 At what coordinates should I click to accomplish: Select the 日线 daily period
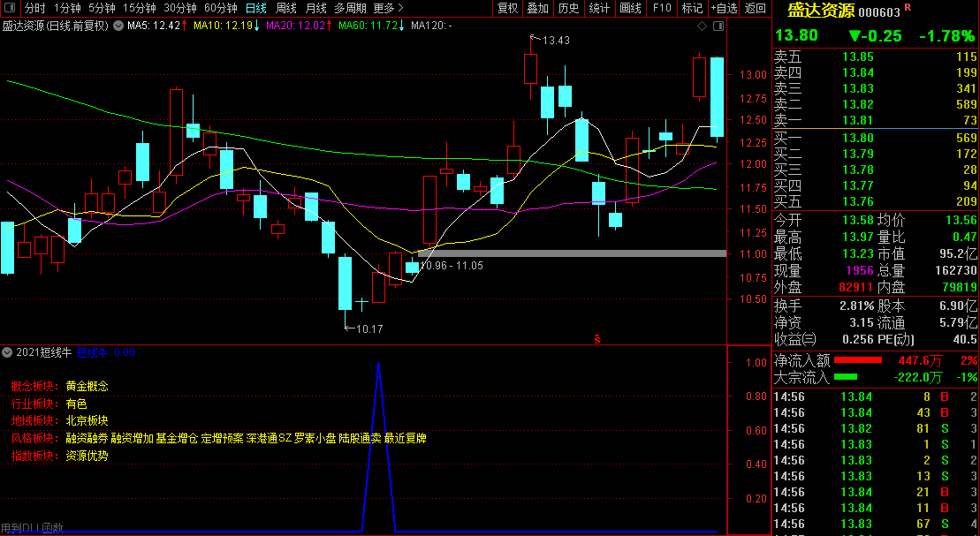click(255, 8)
